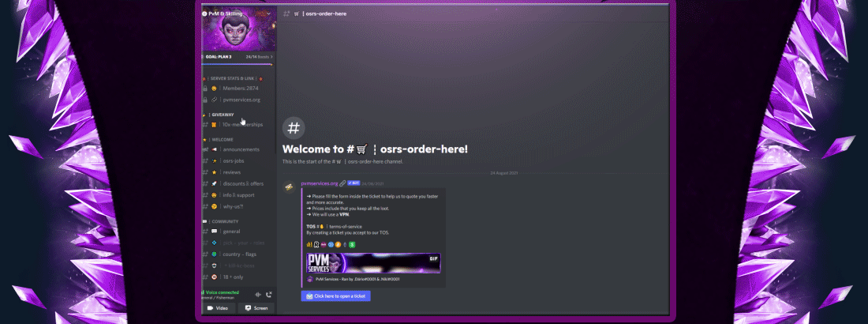This screenshot has height=324, width=868.
Task: Click the BOT tag badge
Action: (354, 183)
